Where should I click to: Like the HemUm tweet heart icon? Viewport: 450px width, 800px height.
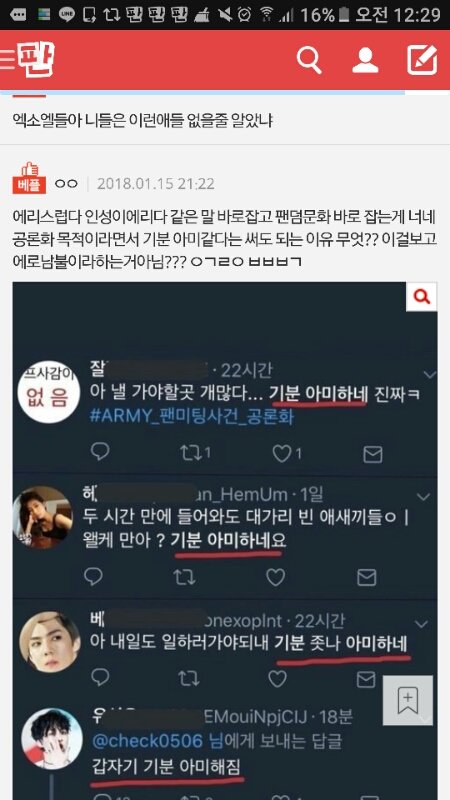coord(276,577)
